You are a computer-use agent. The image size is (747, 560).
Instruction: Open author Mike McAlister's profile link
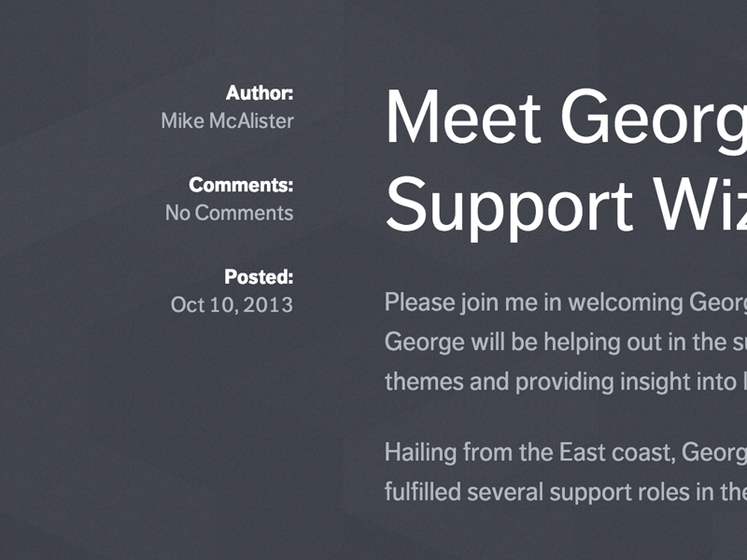pos(227,120)
